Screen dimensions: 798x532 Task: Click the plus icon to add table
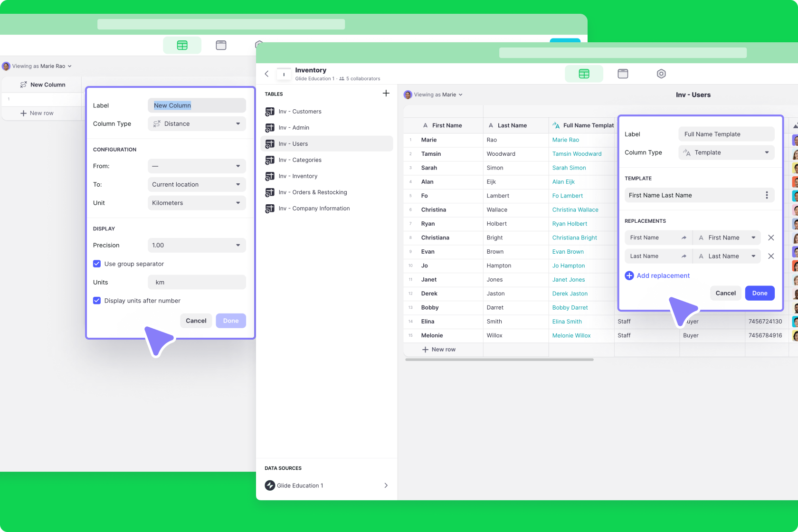click(386, 94)
